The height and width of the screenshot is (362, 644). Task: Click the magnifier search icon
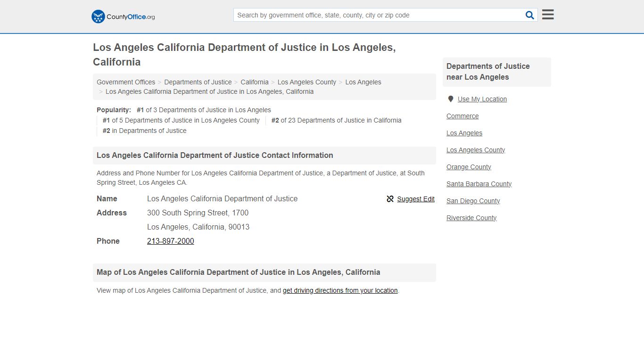click(x=530, y=15)
